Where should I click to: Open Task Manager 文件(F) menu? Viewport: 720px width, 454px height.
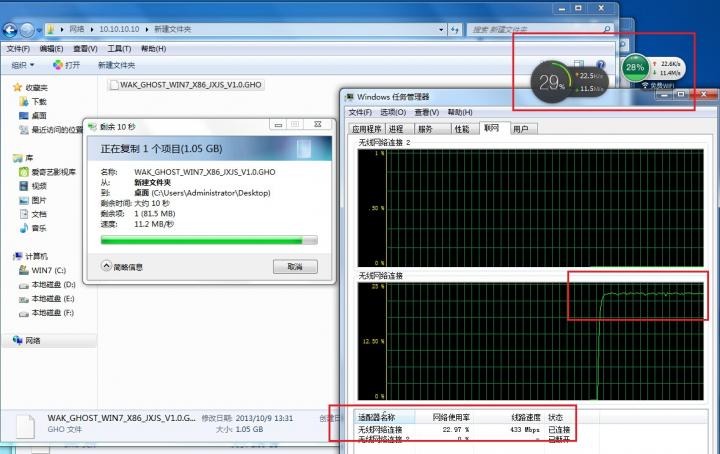click(360, 112)
